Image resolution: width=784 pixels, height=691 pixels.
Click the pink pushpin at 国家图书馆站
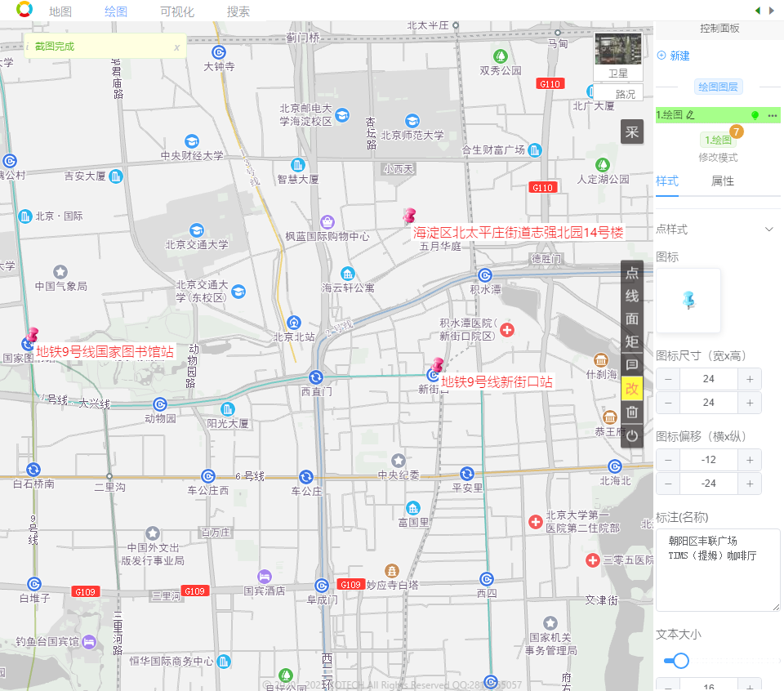point(33,335)
